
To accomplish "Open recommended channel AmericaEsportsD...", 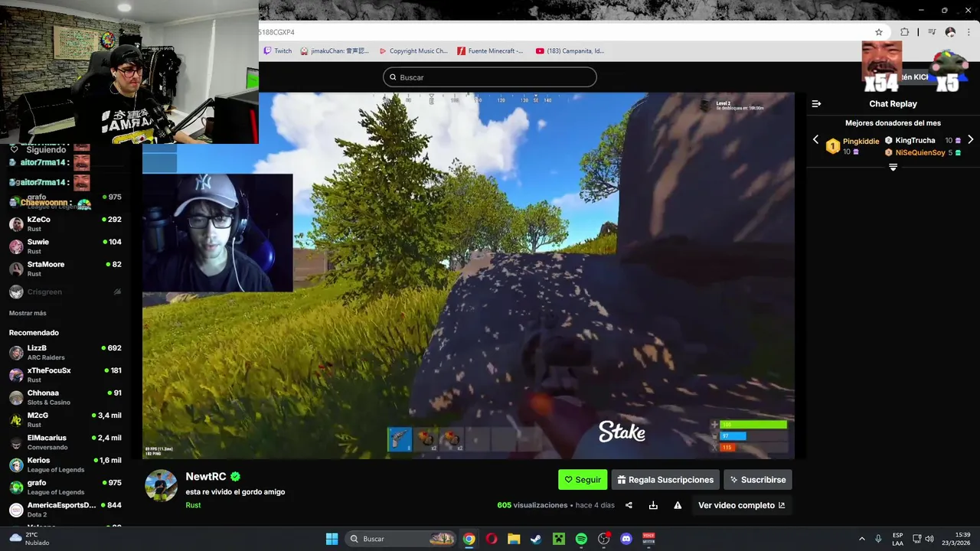I will click(x=65, y=509).
